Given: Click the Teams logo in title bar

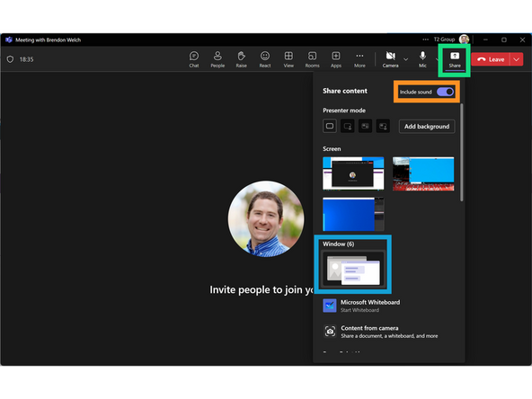Looking at the screenshot, I should pyautogui.click(x=9, y=40).
